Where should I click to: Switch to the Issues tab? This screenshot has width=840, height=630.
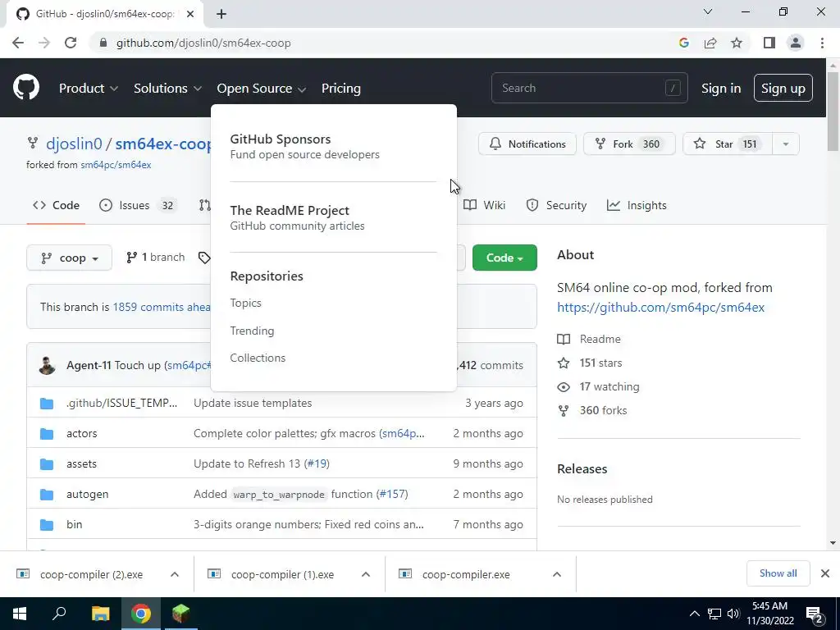coord(137,205)
